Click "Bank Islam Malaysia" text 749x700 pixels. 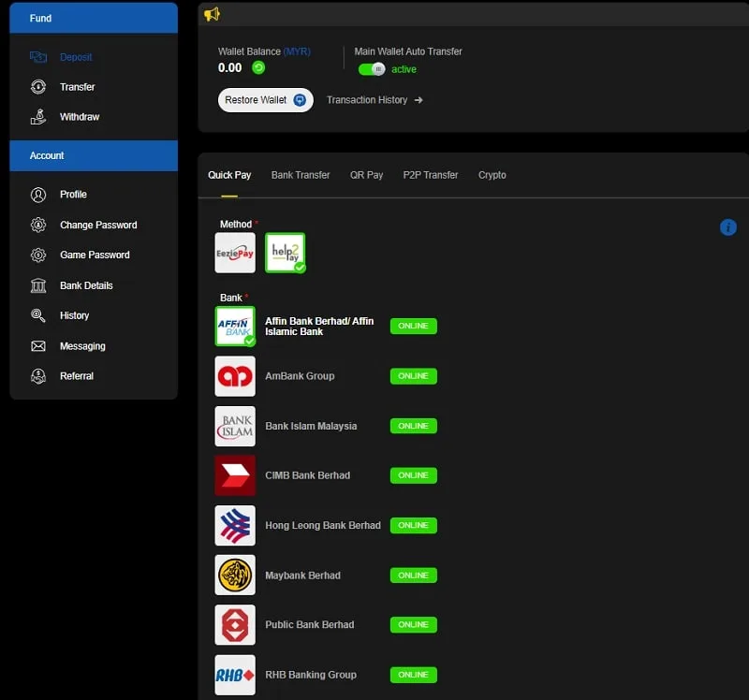tap(311, 426)
